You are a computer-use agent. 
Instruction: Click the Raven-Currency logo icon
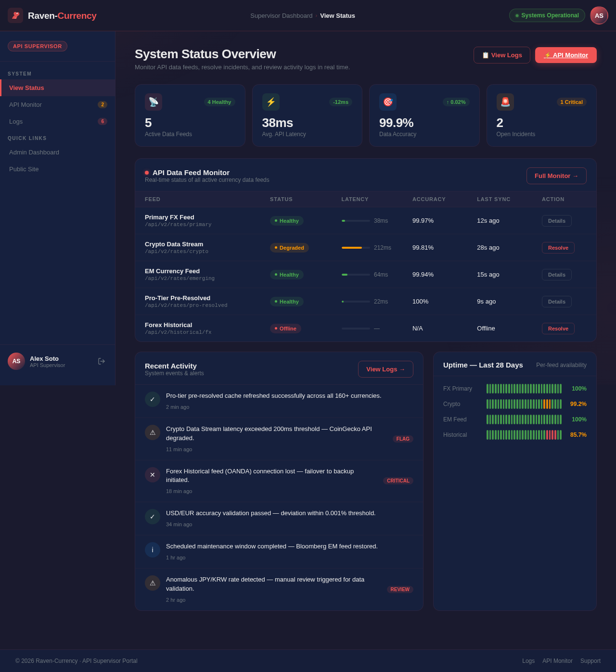tap(15, 15)
